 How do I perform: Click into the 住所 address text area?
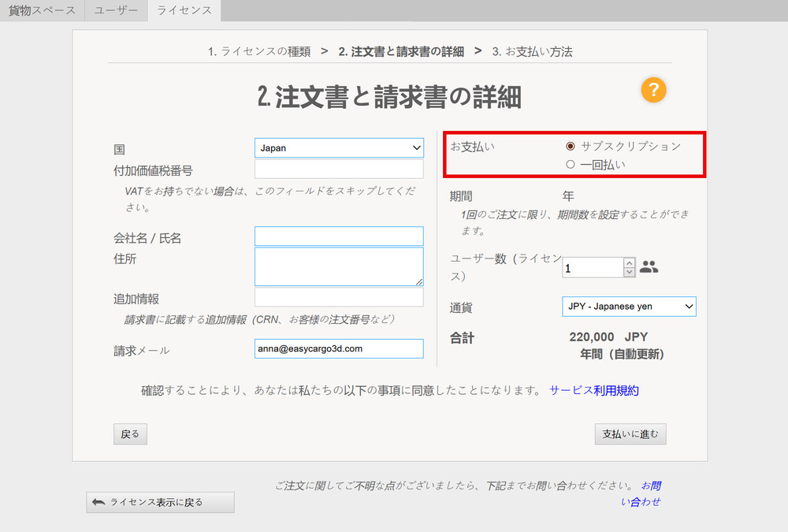coord(339,266)
